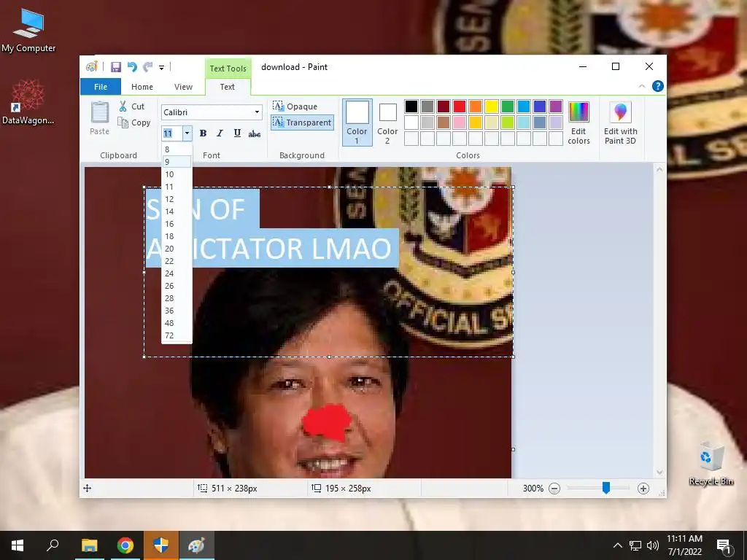Select font size 14 from list
Viewport: 747px width, 560px height.
click(177, 211)
